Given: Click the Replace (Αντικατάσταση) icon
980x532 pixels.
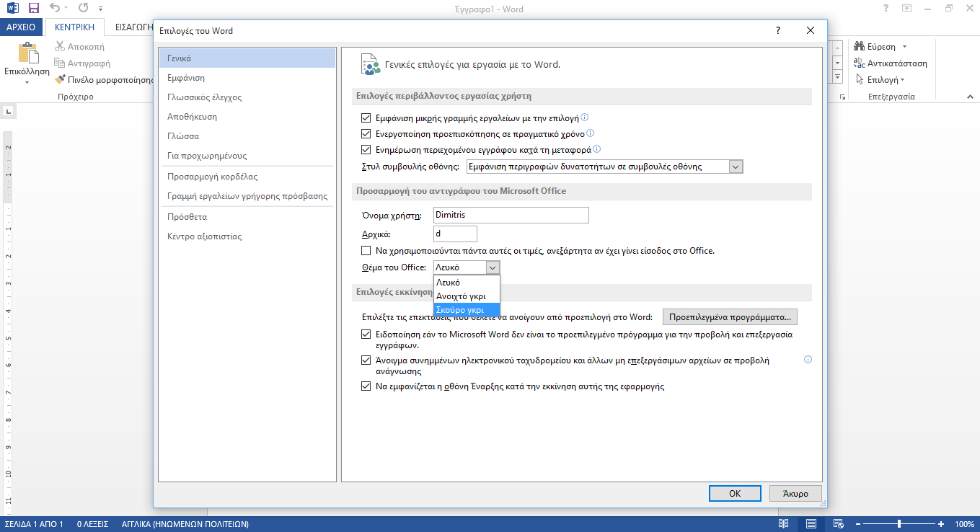Looking at the screenshot, I should coord(860,63).
